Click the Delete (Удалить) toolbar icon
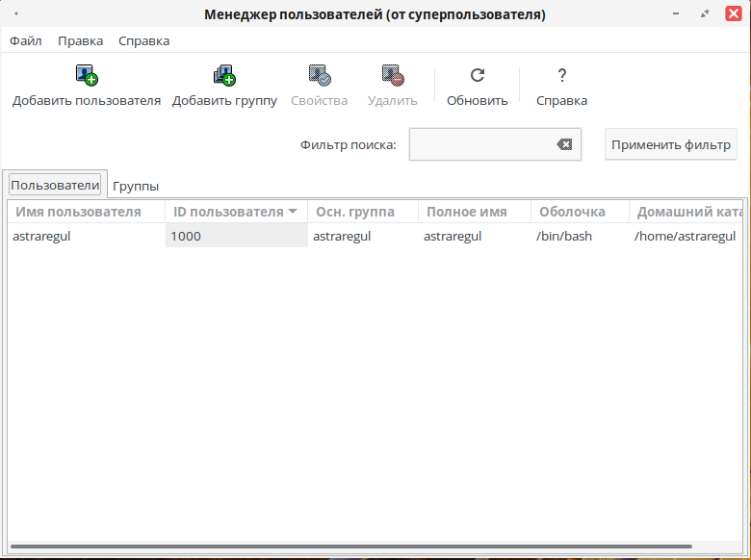The width and height of the screenshot is (751, 560). pos(392,75)
